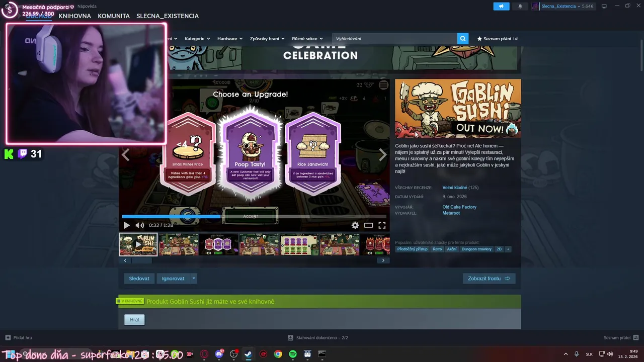Open the Nápověda menu
Image resolution: width=644 pixels, height=362 pixels.
point(87,7)
